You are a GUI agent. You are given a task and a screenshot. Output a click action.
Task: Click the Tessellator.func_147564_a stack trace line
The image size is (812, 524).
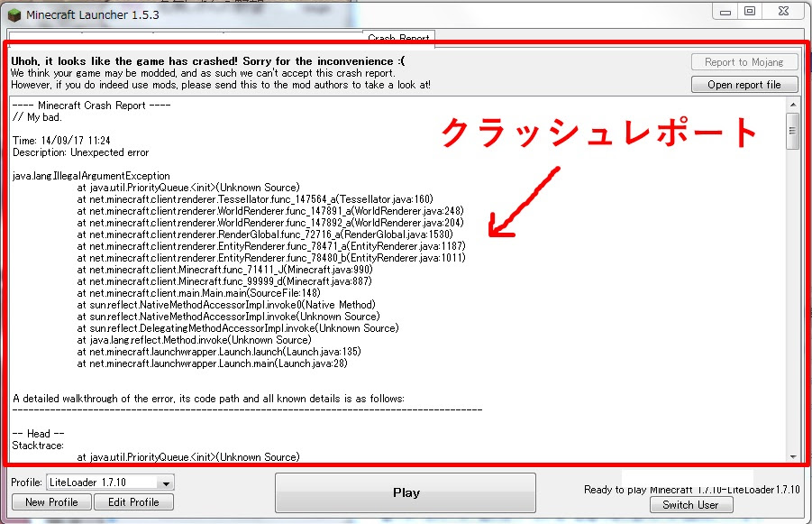point(255,199)
